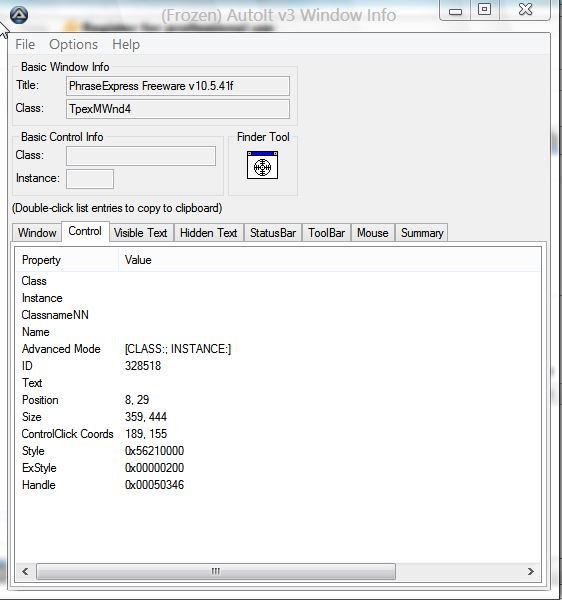This screenshot has width=562, height=600.
Task: Click the Finder Tool crosshair icon
Action: (x=262, y=165)
